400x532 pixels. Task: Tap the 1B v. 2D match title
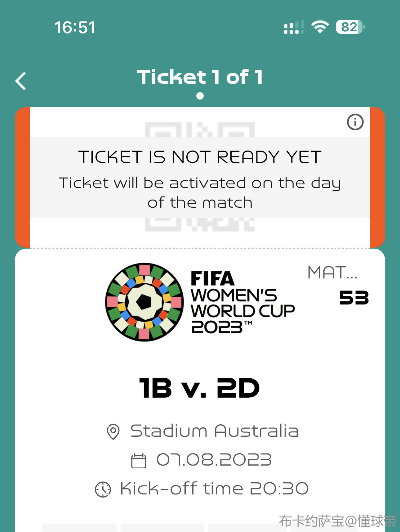pyautogui.click(x=200, y=388)
